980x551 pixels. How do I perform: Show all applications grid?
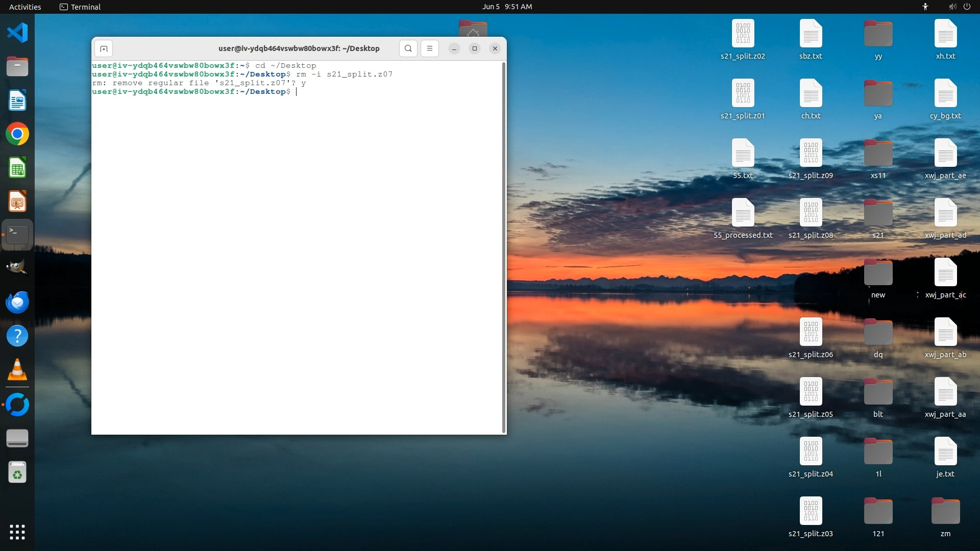coord(17,532)
